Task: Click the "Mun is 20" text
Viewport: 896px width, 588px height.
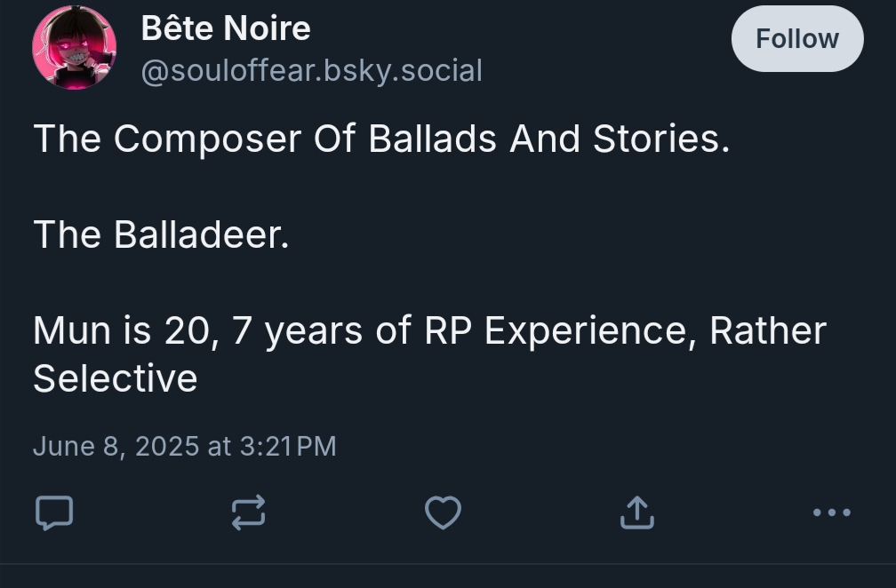Action: (x=122, y=330)
